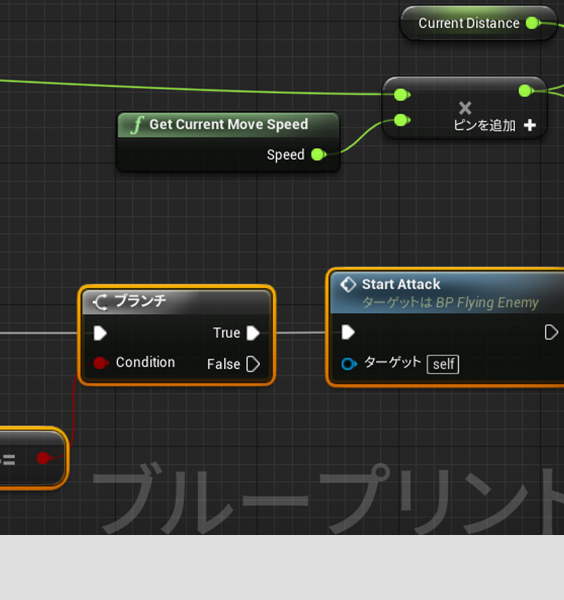The height and width of the screenshot is (600, 564).
Task: Click the True output pin on Branch
Action: tap(253, 333)
